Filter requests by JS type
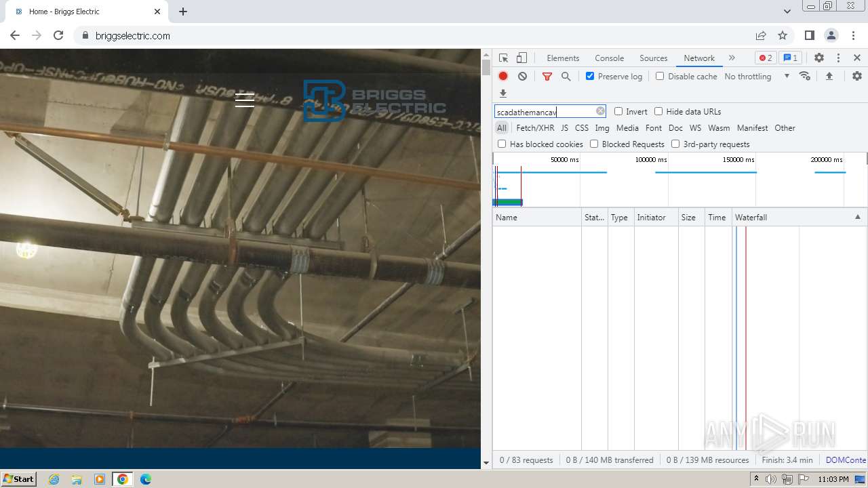The width and height of the screenshot is (868, 488). [x=564, y=127]
